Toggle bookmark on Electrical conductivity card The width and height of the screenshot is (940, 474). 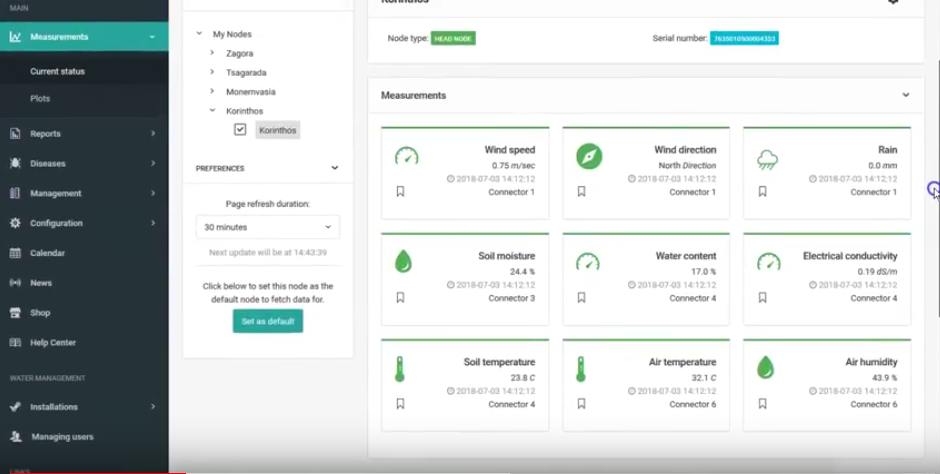[762, 298]
